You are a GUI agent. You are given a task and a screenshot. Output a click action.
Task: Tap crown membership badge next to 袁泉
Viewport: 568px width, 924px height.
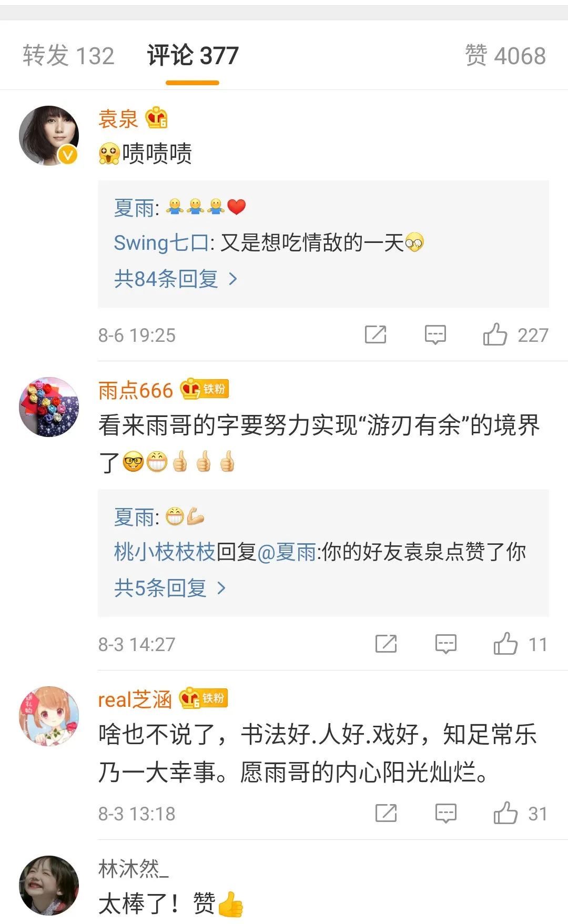pos(157,118)
